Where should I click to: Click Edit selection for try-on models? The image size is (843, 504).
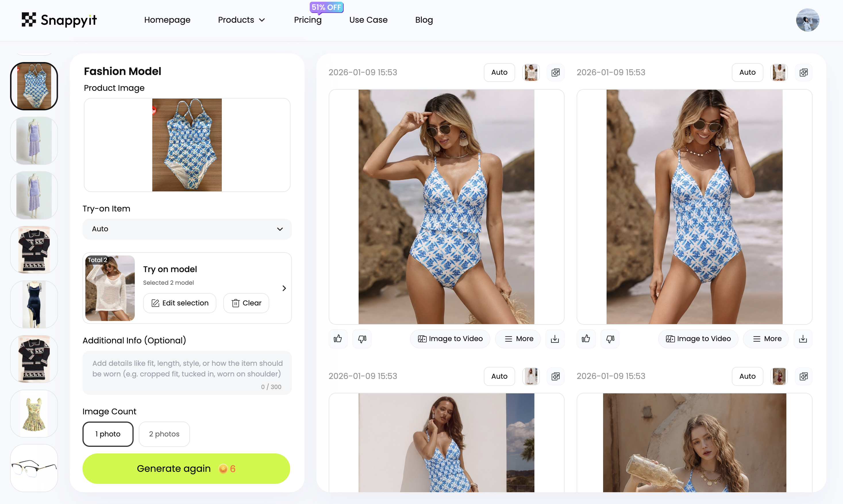click(x=180, y=303)
